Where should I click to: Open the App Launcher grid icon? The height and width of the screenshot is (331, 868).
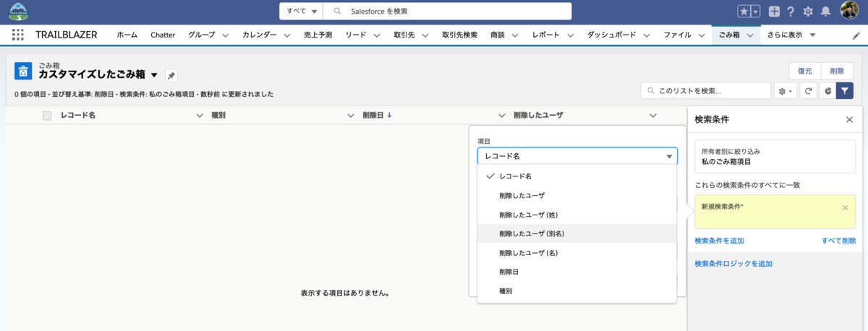(x=18, y=35)
